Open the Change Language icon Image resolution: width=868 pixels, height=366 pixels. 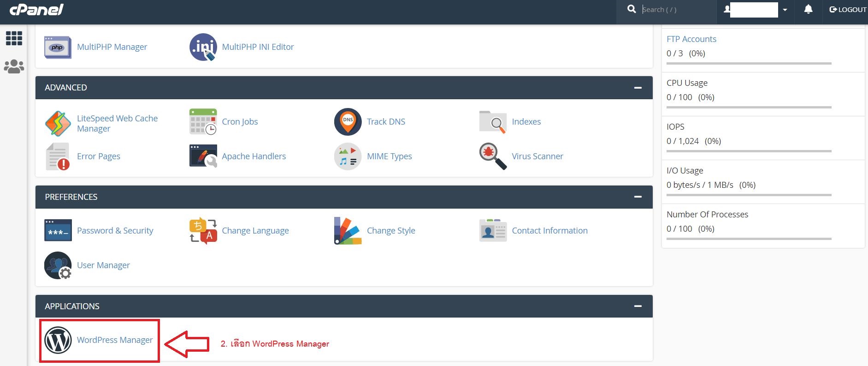[x=203, y=231]
